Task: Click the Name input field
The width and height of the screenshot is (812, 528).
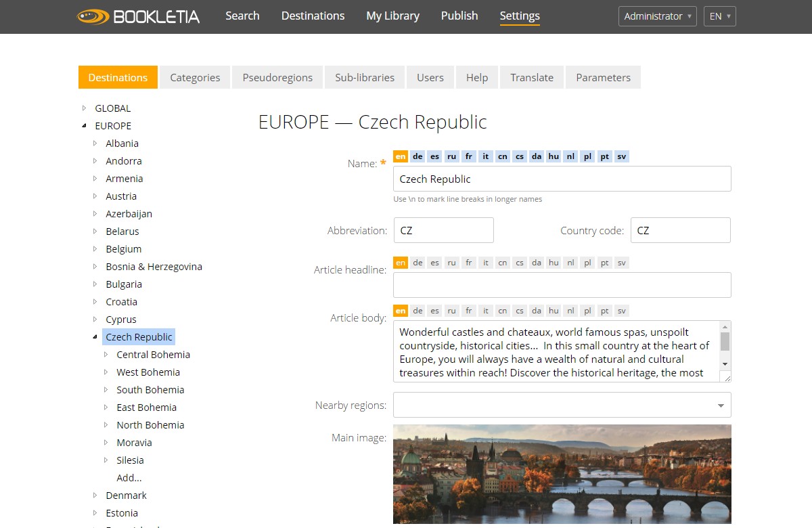Action: point(562,179)
